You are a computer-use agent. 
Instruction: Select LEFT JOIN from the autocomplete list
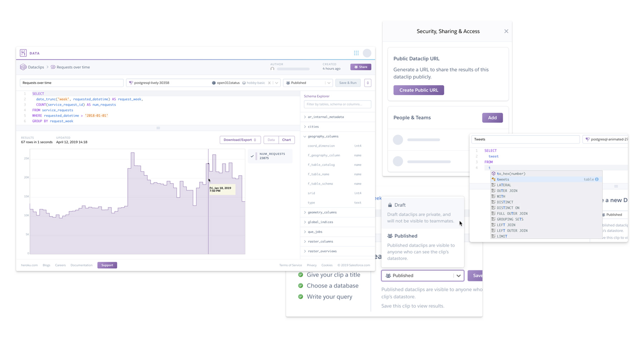(506, 225)
